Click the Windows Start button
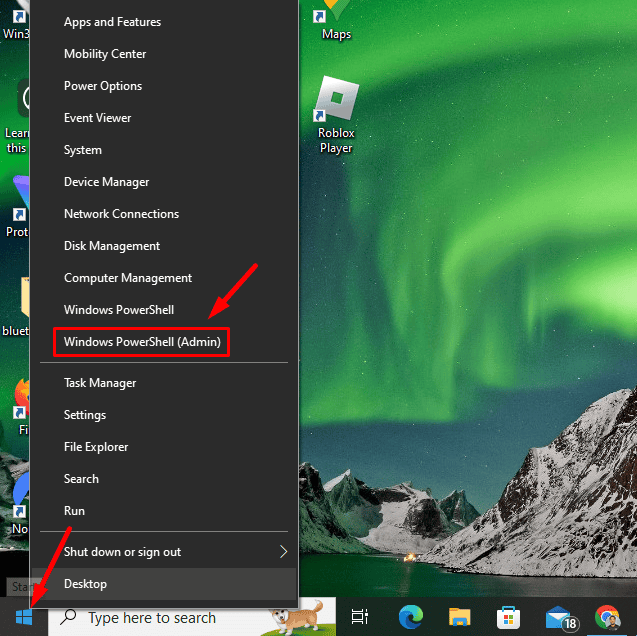The width and height of the screenshot is (637, 636). [24, 617]
